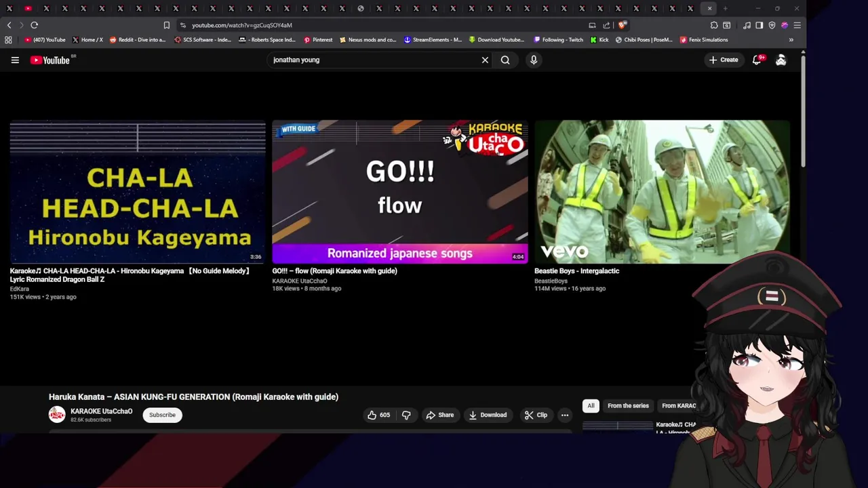Click the Clip button under video
868x488 pixels.
point(536,415)
